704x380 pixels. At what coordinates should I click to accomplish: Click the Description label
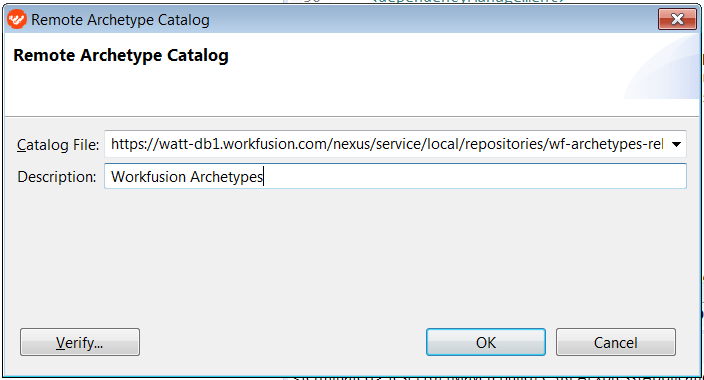pyautogui.click(x=57, y=177)
